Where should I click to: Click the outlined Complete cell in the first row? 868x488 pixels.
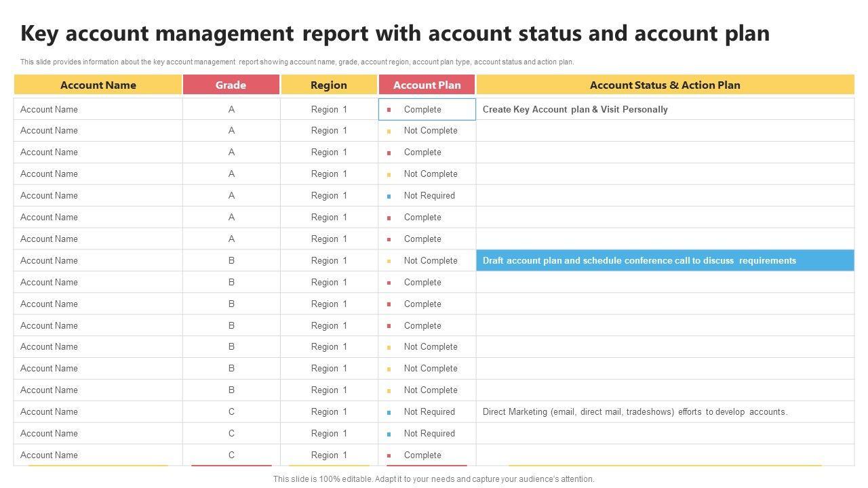(427, 109)
